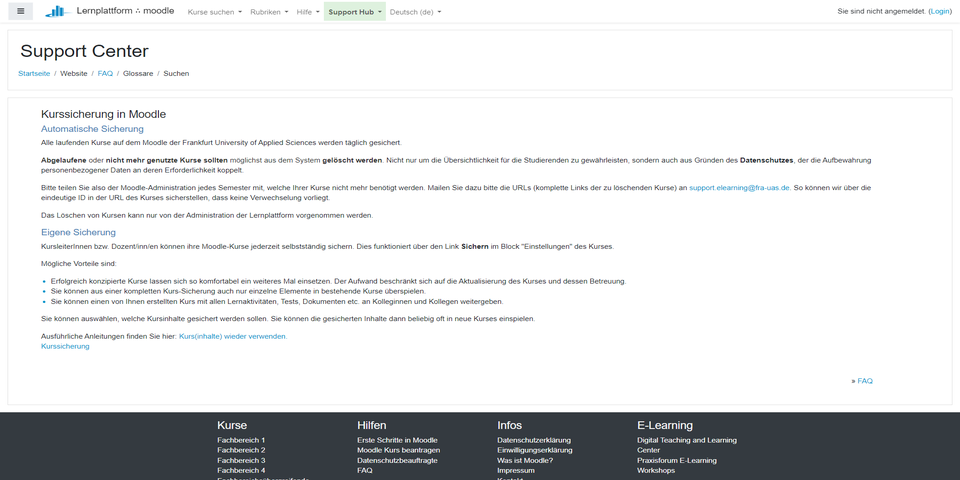Open Einwilligungserklärung footer link
This screenshot has width=960, height=480.
click(x=534, y=450)
